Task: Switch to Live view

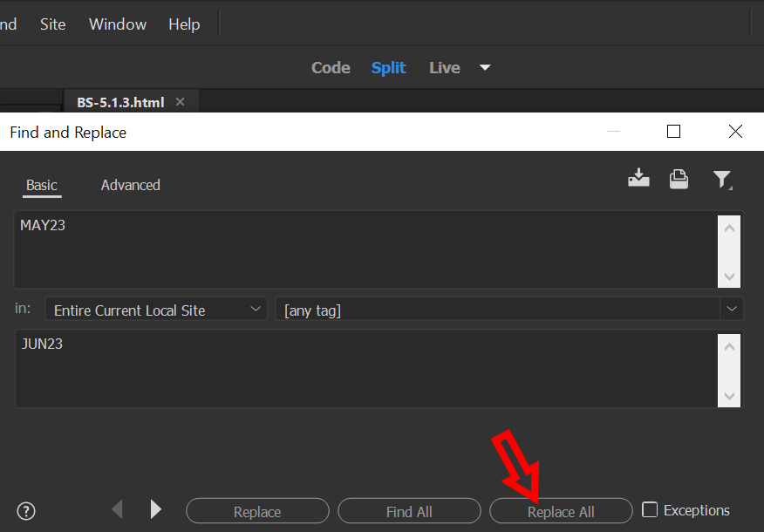Action: (444, 67)
